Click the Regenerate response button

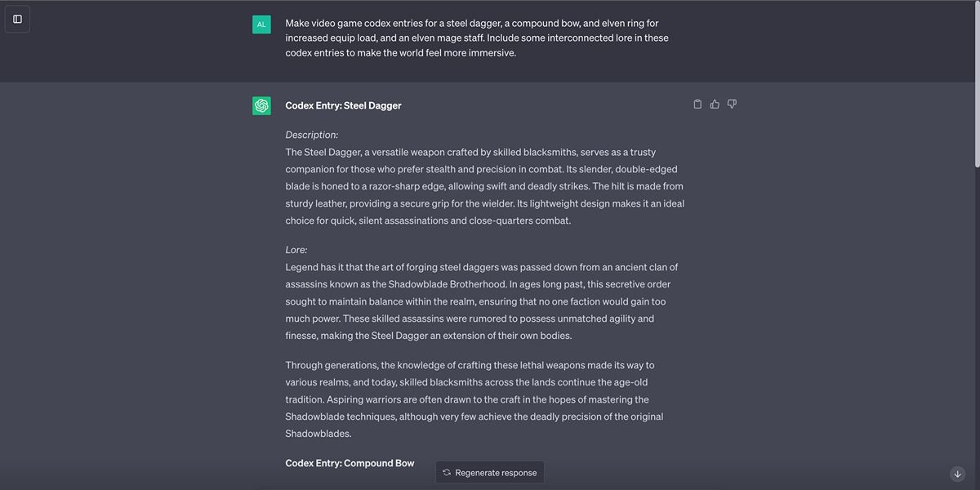[x=490, y=472]
